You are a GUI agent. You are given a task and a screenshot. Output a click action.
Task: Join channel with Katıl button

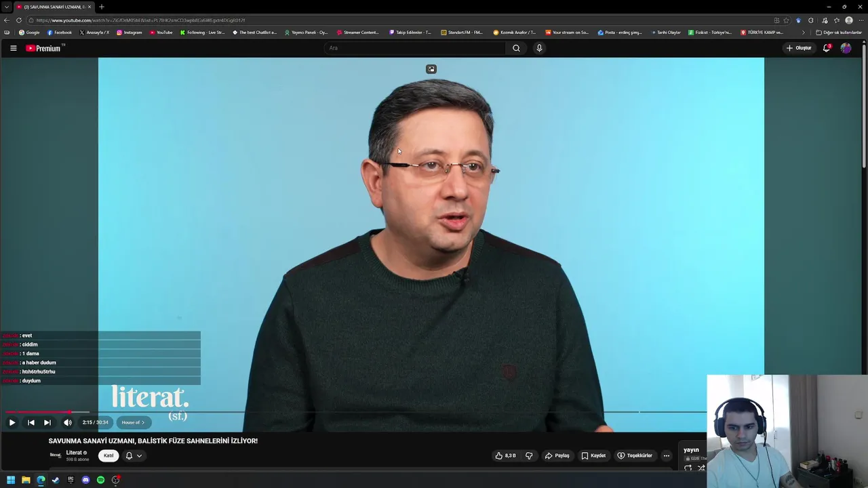coord(108,455)
